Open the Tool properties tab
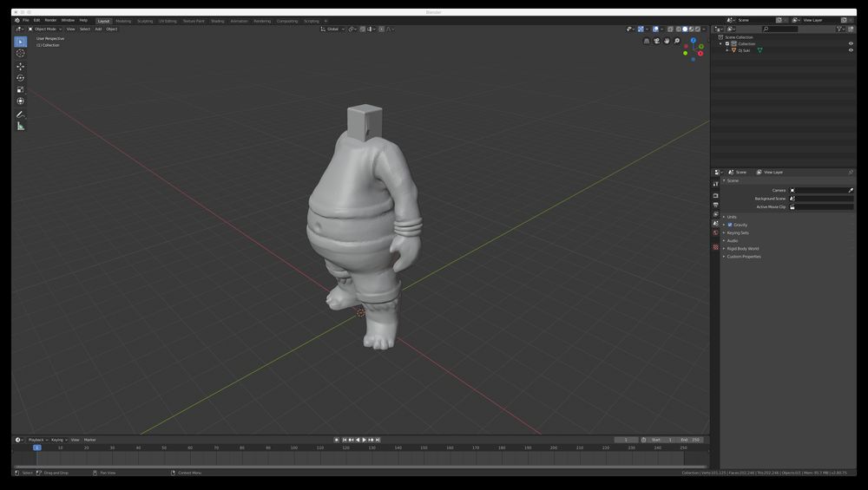The height and width of the screenshot is (490, 868). tap(716, 184)
